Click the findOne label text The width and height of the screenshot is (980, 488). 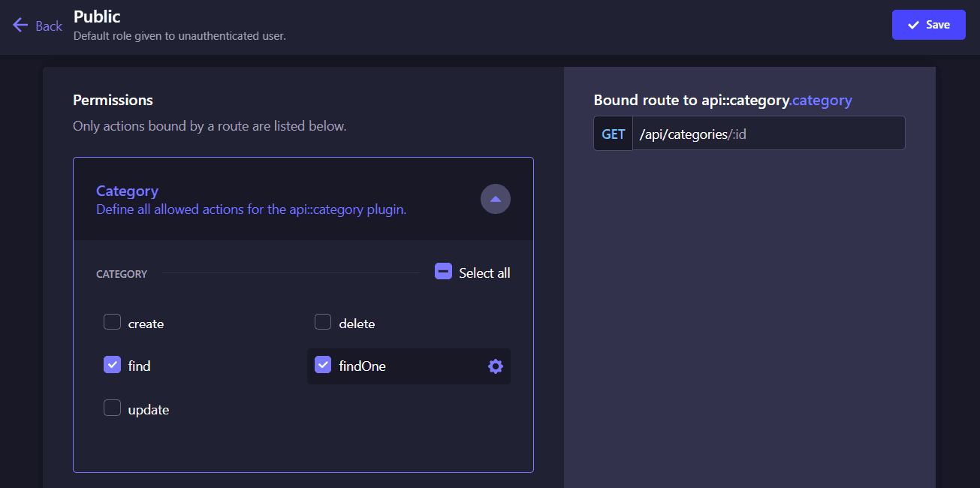pos(362,366)
